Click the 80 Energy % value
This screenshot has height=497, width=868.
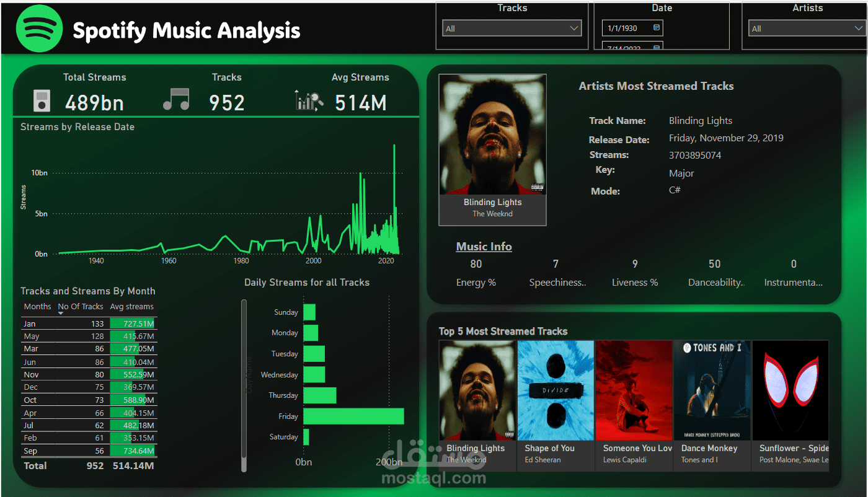pos(476,264)
